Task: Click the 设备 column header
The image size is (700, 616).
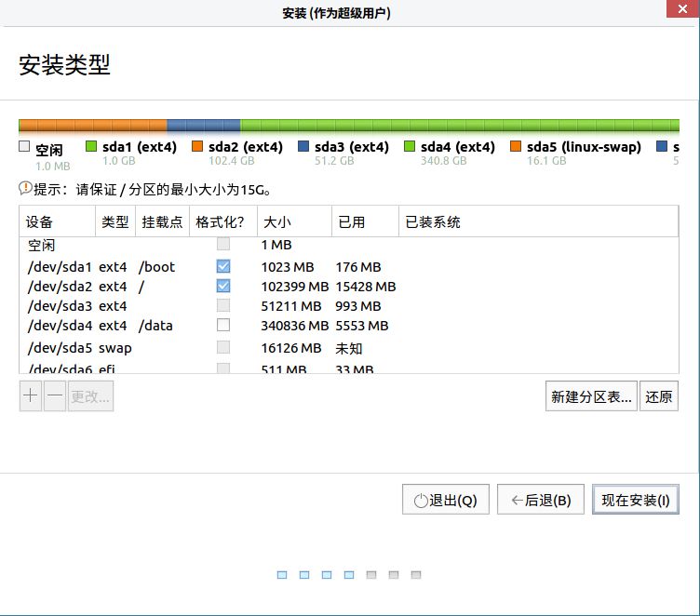Action: point(57,221)
